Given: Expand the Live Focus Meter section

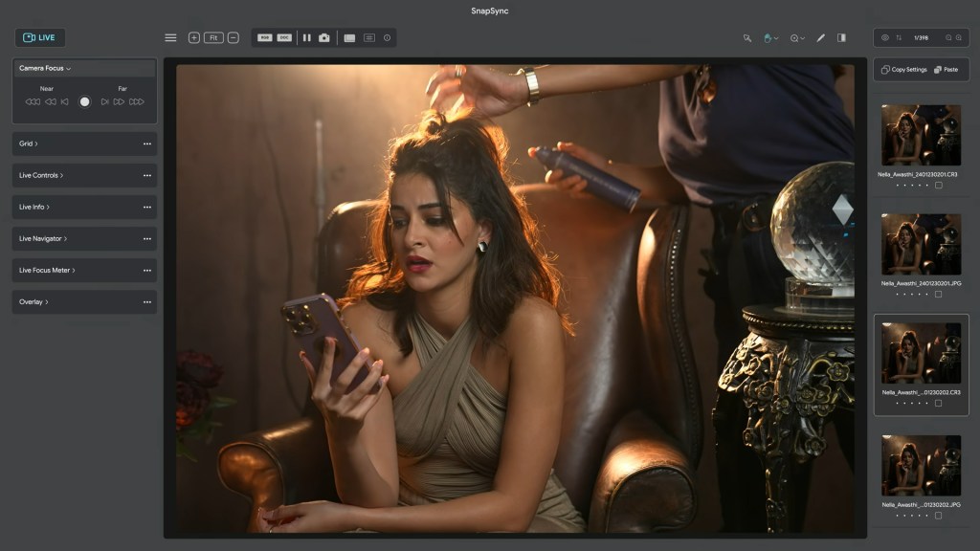Looking at the screenshot, I should pos(47,271).
